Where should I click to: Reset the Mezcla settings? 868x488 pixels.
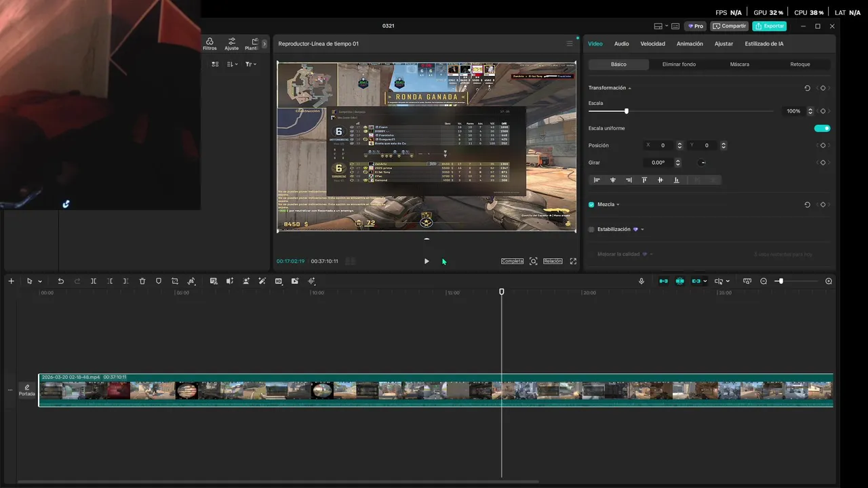coord(807,205)
